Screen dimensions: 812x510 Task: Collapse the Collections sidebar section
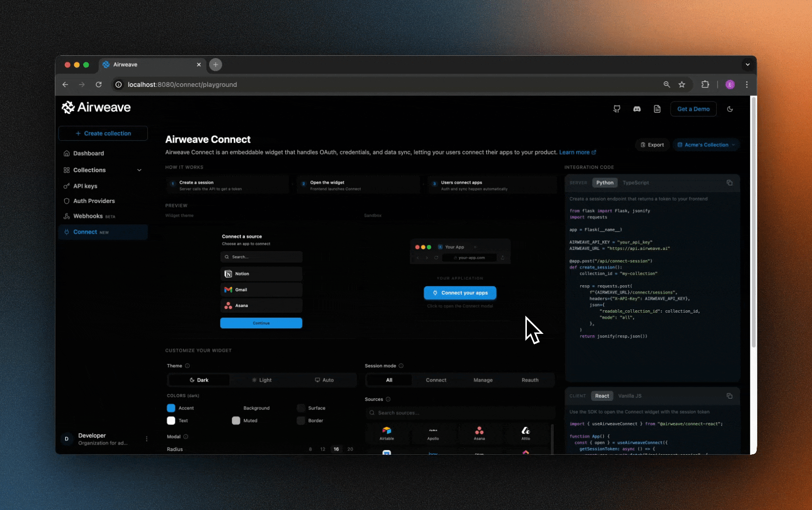(x=140, y=170)
